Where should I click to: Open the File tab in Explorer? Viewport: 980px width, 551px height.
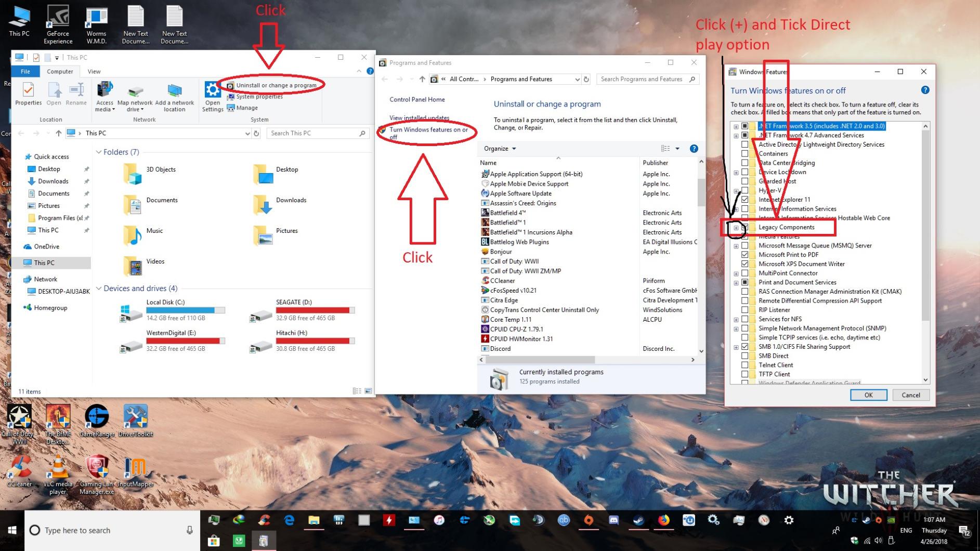pos(25,72)
